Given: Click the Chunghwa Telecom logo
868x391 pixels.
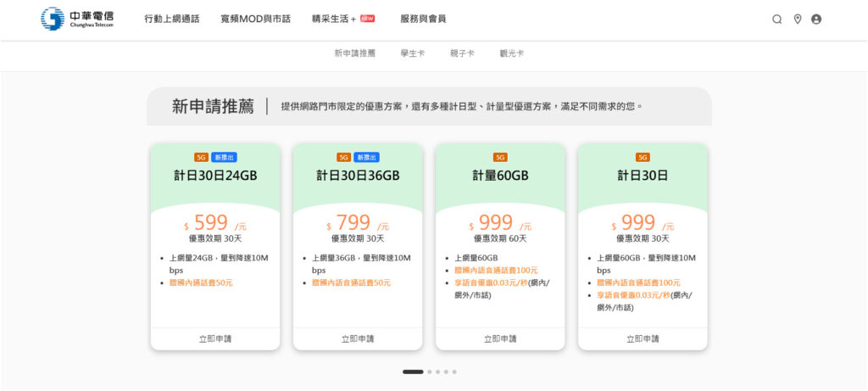Looking at the screenshot, I should [76, 19].
